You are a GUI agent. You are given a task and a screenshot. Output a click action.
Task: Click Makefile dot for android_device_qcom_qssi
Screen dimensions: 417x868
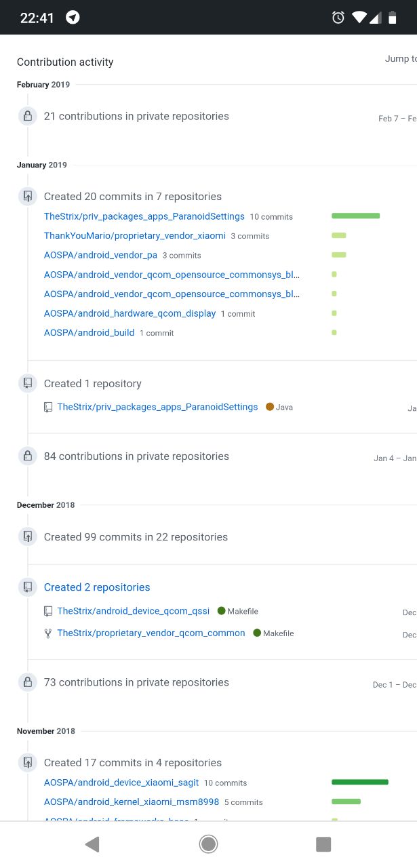(x=221, y=611)
